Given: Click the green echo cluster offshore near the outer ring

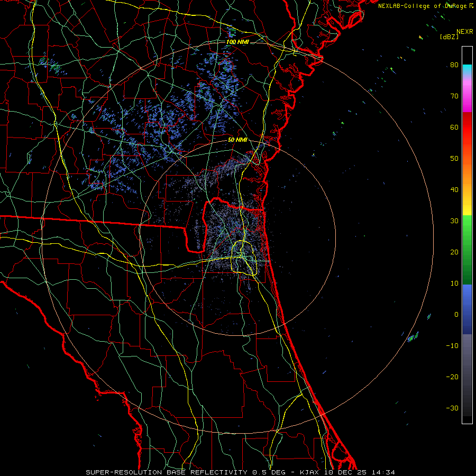Looking at the screenshot, I should (413, 337).
